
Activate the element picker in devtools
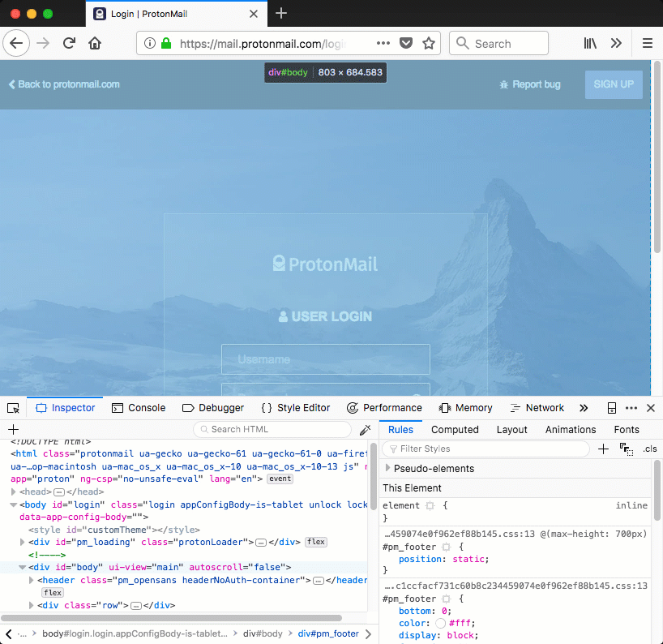tap(13, 408)
